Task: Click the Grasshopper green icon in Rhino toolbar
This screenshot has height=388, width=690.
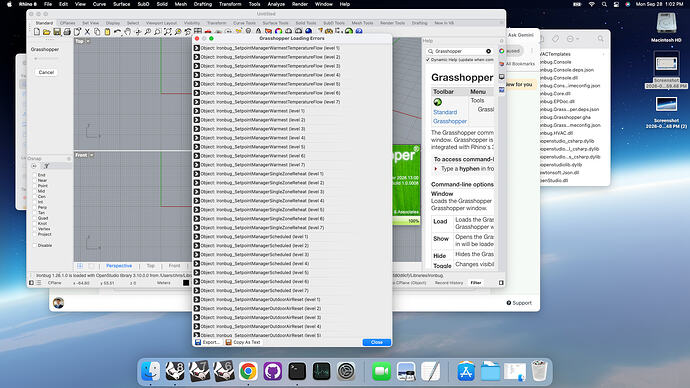Action: pos(349,31)
